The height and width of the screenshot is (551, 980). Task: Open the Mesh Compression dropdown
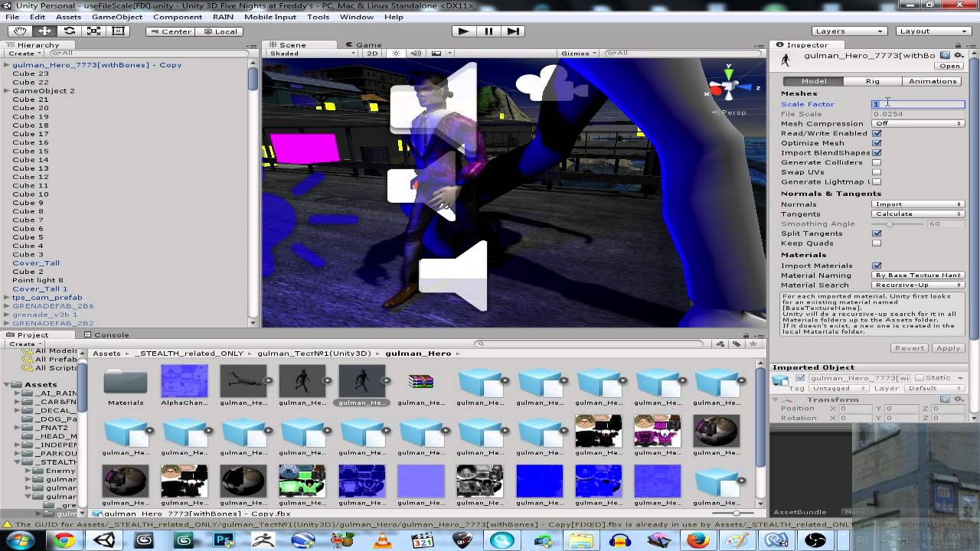tap(918, 123)
